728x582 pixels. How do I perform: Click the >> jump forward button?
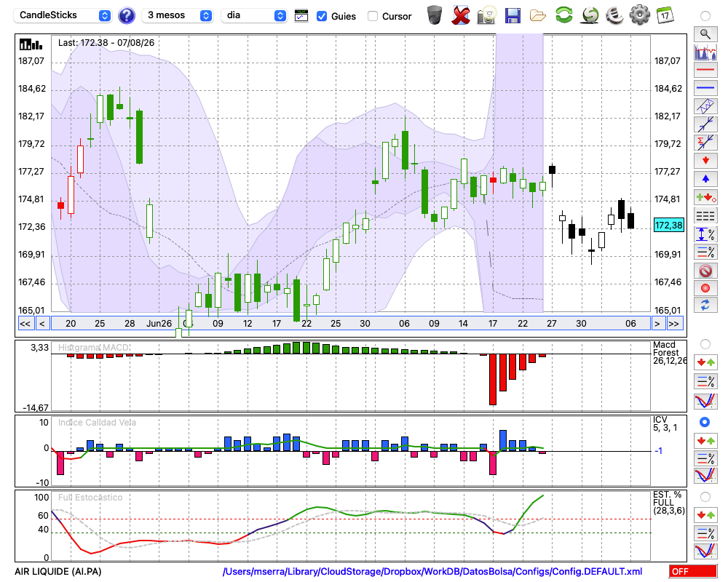pyautogui.click(x=675, y=324)
